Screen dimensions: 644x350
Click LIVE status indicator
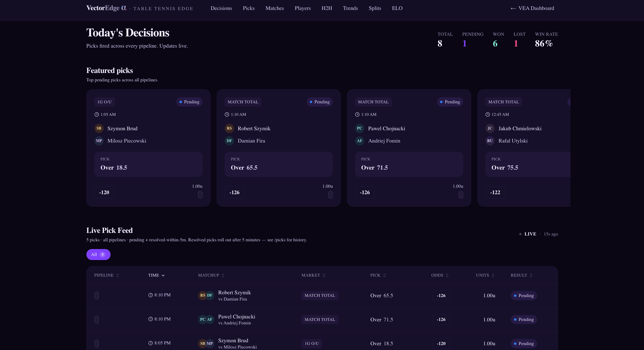[x=527, y=234]
